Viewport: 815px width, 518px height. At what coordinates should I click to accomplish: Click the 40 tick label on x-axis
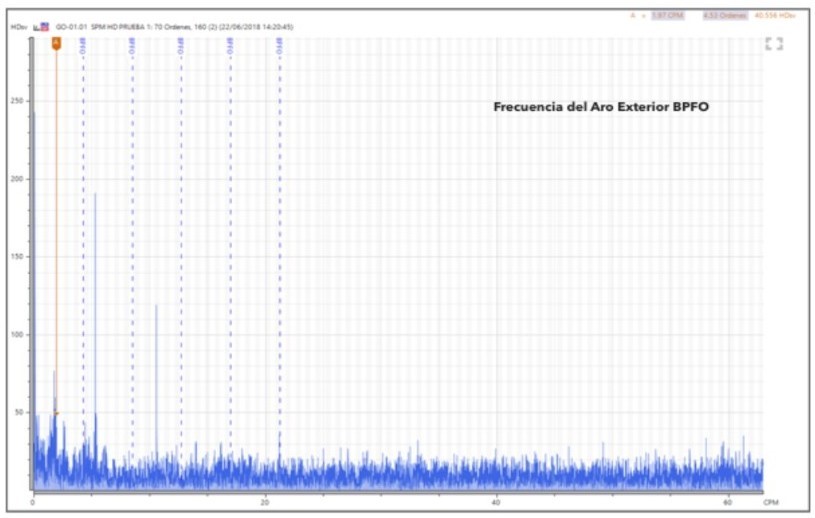pos(496,502)
